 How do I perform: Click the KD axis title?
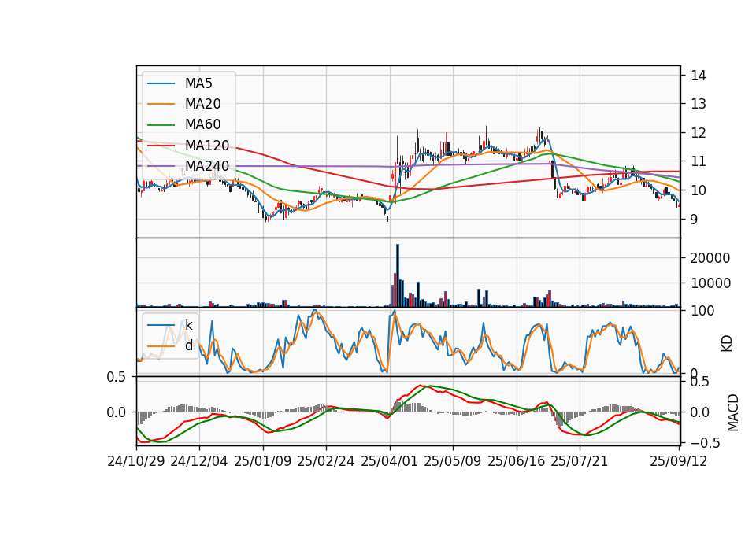727,344
